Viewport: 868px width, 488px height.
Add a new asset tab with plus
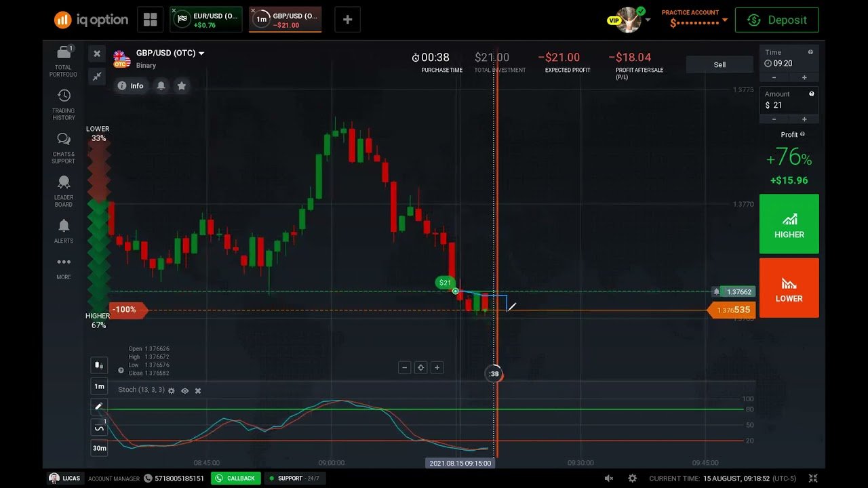click(x=347, y=20)
